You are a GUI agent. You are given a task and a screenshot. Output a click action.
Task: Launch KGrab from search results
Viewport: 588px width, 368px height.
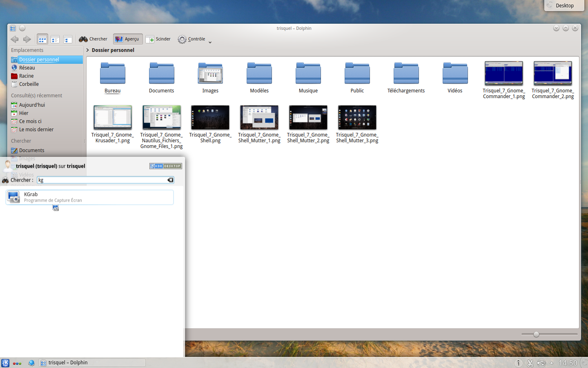click(x=90, y=197)
